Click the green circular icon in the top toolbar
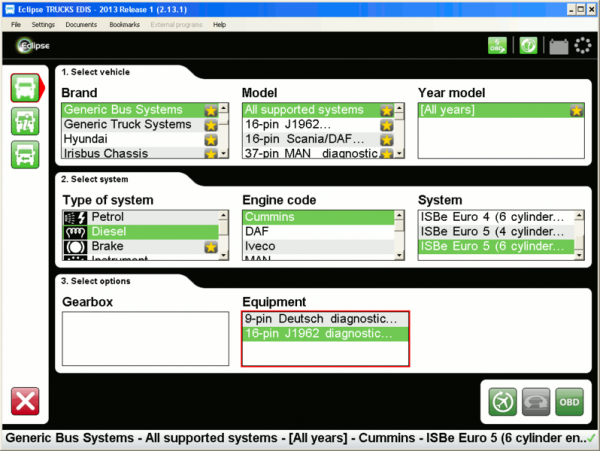Screen dimensions: 600x451 pyautogui.click(x=528, y=46)
